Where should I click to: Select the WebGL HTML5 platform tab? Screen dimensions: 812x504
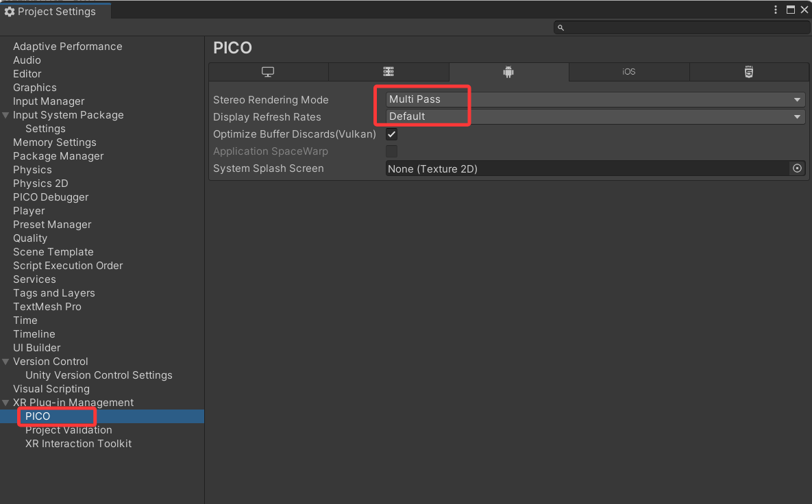[749, 72]
